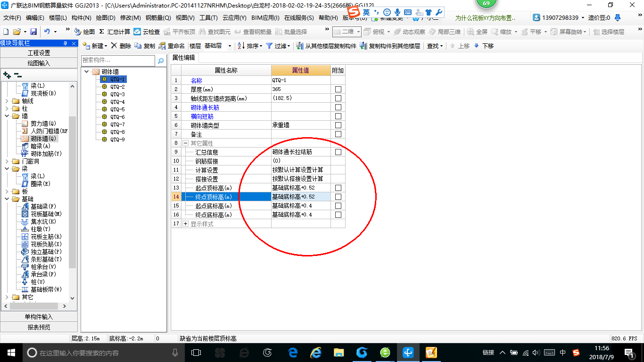
Task: Click the 删除 delete button
Action: tap(121, 46)
